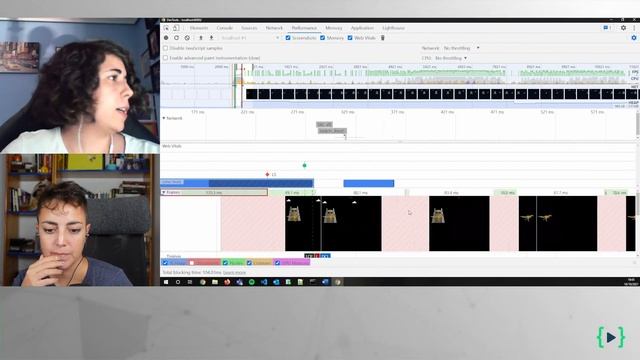Screen dimensions: 640x360
Task: Toggle the purple legend checkbox at bottom
Action: click(x=277, y=262)
